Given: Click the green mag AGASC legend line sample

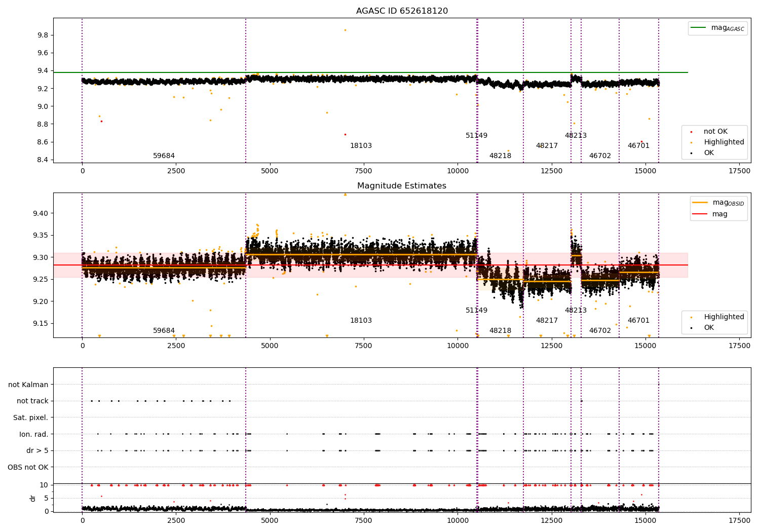Looking at the screenshot, I should point(698,28).
